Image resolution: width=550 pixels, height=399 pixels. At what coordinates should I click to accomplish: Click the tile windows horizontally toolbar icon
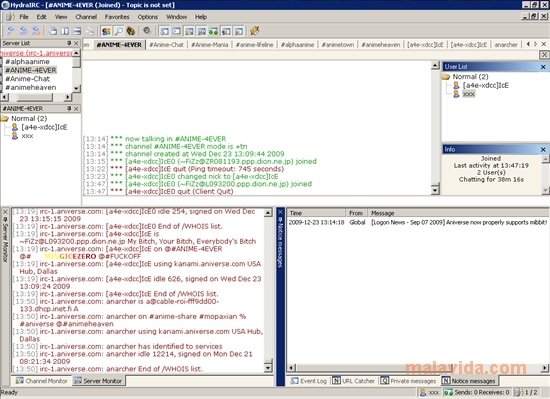click(77, 31)
